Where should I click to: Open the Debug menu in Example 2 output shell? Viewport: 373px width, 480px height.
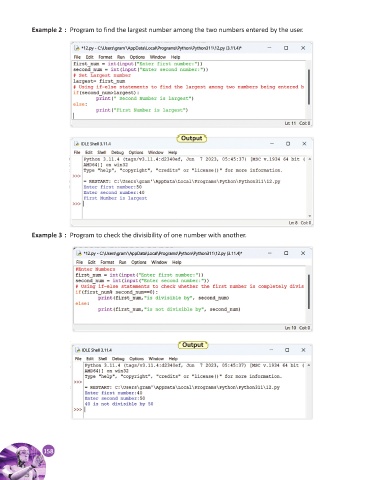(117, 152)
